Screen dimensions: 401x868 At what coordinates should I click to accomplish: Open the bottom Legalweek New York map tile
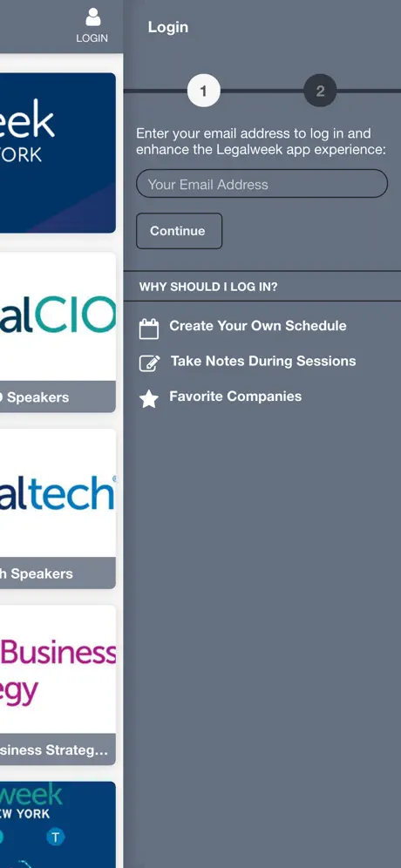(x=58, y=824)
